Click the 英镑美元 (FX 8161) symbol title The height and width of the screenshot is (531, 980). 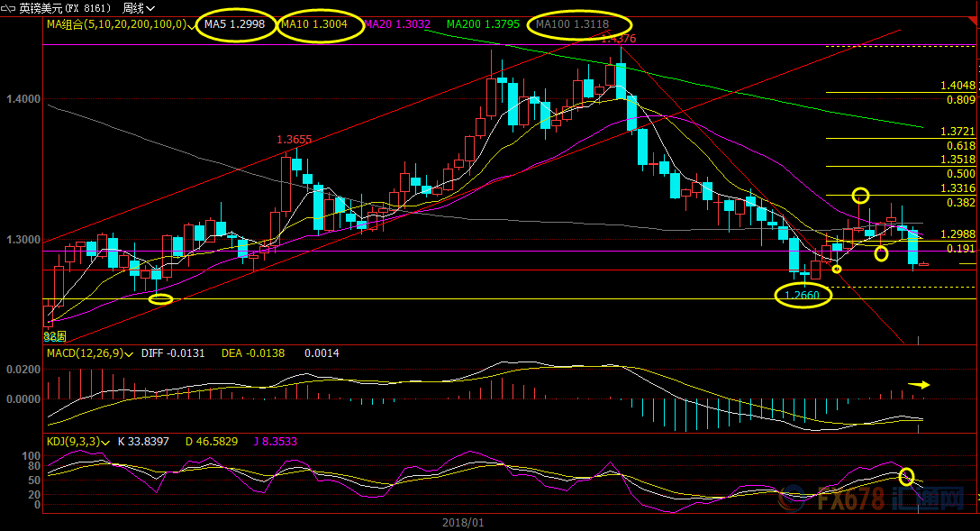(x=66, y=8)
